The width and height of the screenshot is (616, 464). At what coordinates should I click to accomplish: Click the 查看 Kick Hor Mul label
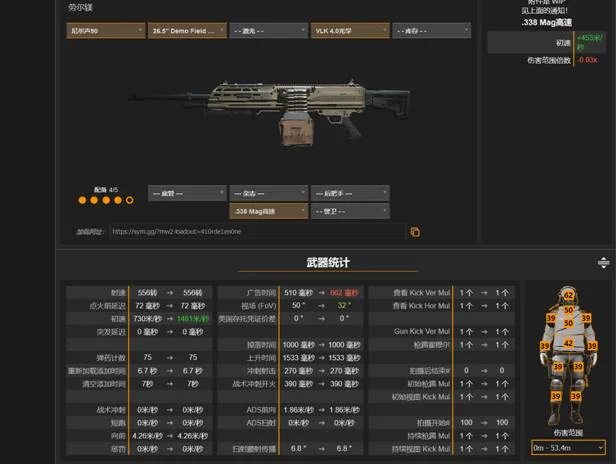click(421, 306)
